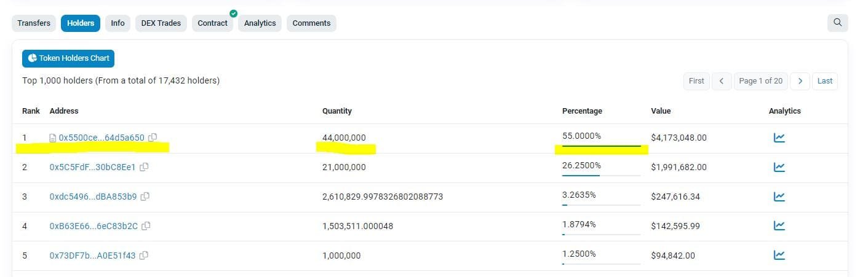The image size is (868, 277).
Task: Copy address 0x73DF7b...A0E51f43
Action: 144,256
